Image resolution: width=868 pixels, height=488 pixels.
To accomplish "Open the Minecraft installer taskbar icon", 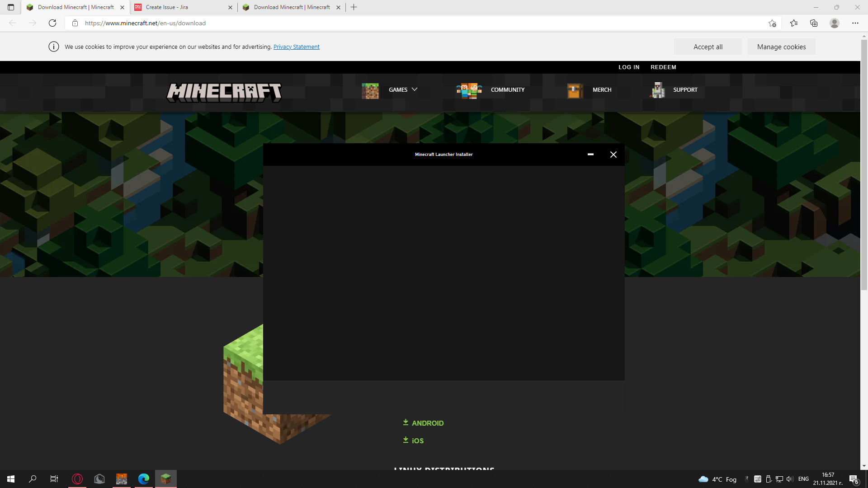I will click(x=166, y=479).
